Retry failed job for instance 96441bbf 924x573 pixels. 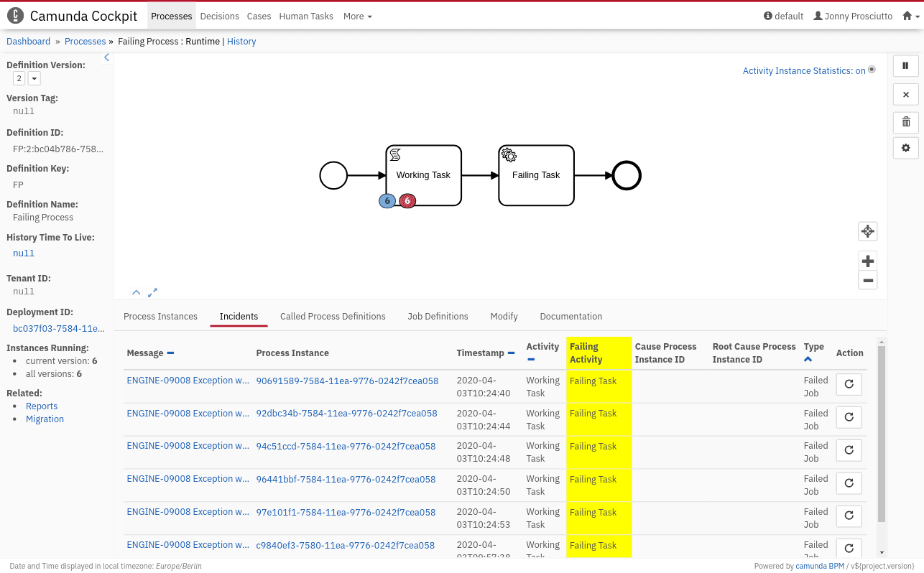849,483
